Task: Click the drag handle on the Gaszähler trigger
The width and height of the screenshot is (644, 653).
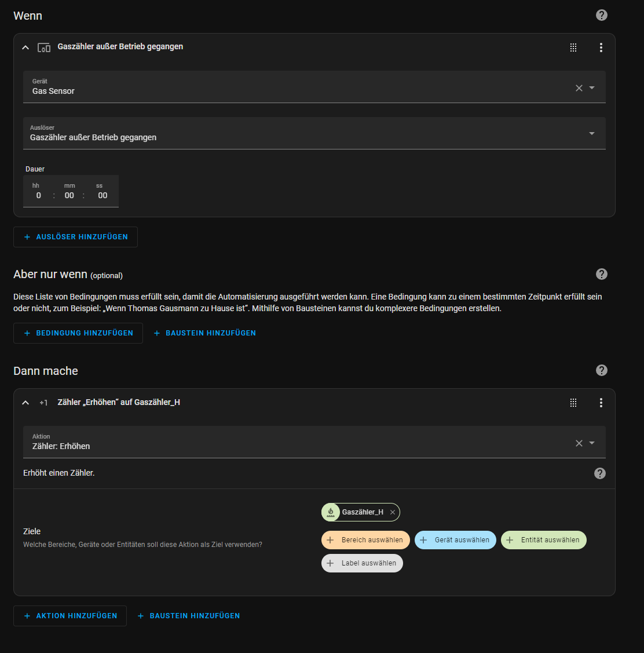Action: pyautogui.click(x=573, y=48)
